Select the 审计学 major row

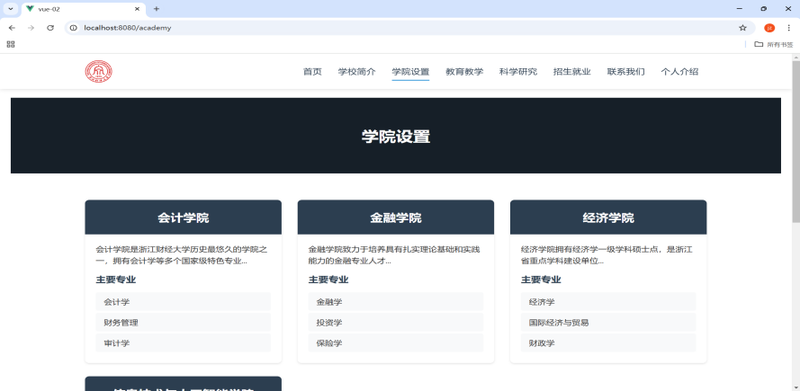coord(183,343)
